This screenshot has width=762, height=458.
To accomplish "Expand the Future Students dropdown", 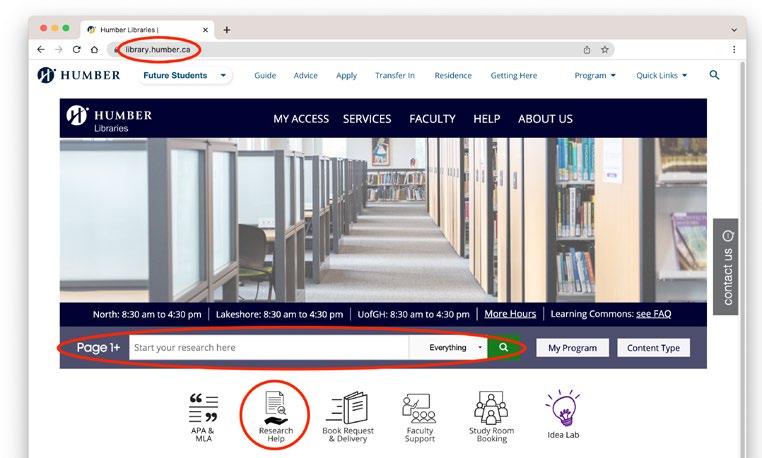I will (x=185, y=75).
